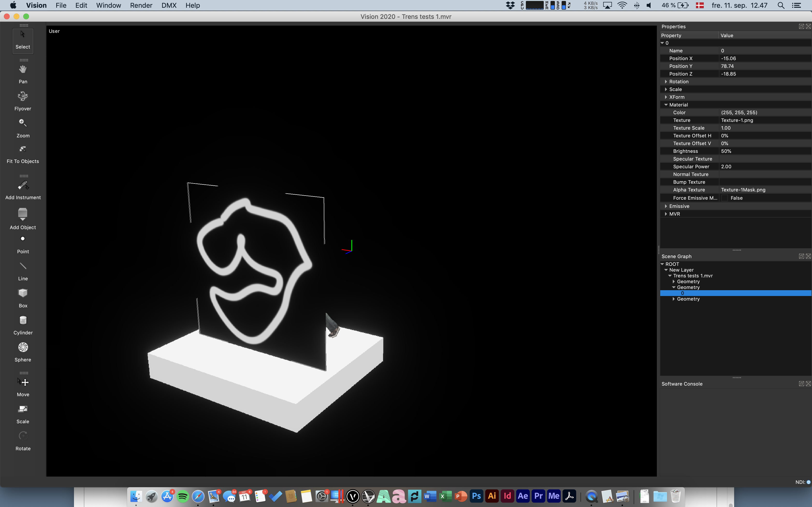Undock the Software Console panel
The image size is (812, 507).
[x=801, y=384]
